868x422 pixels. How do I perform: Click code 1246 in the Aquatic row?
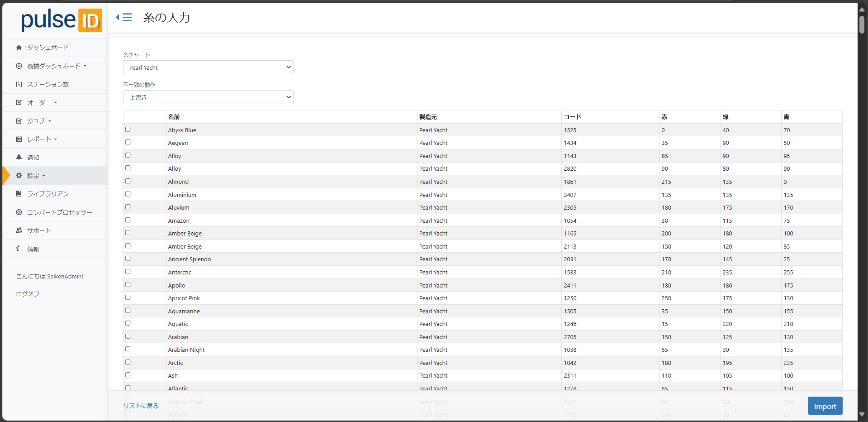(570, 324)
